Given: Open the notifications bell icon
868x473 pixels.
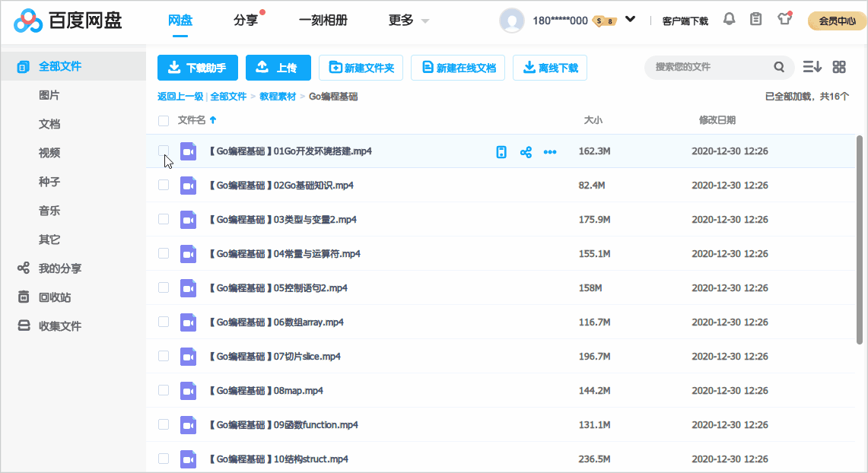Looking at the screenshot, I should (x=728, y=18).
